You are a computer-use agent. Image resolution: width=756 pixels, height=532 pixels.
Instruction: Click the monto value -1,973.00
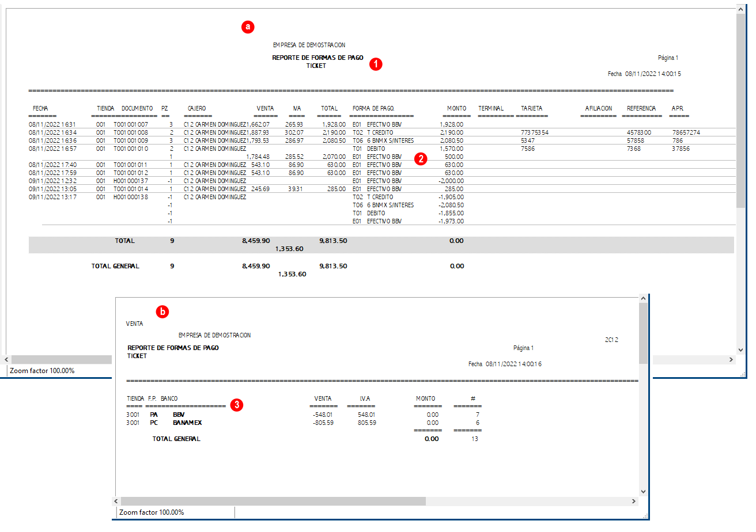point(451,221)
